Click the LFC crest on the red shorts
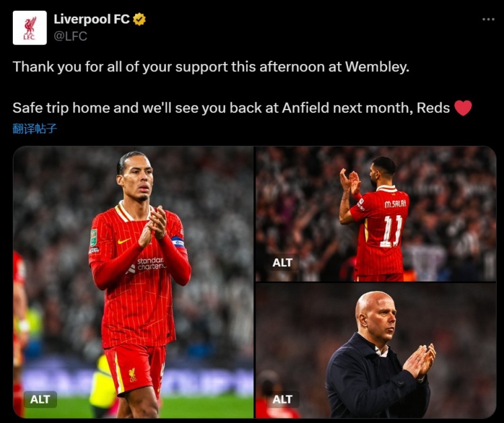Viewport: 504px width, 423px height. (132, 375)
